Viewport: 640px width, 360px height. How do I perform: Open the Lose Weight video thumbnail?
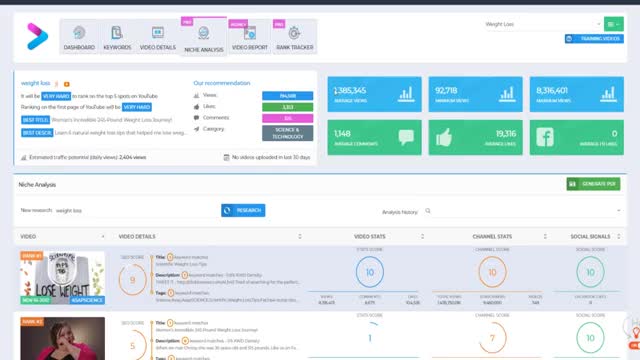click(x=62, y=278)
